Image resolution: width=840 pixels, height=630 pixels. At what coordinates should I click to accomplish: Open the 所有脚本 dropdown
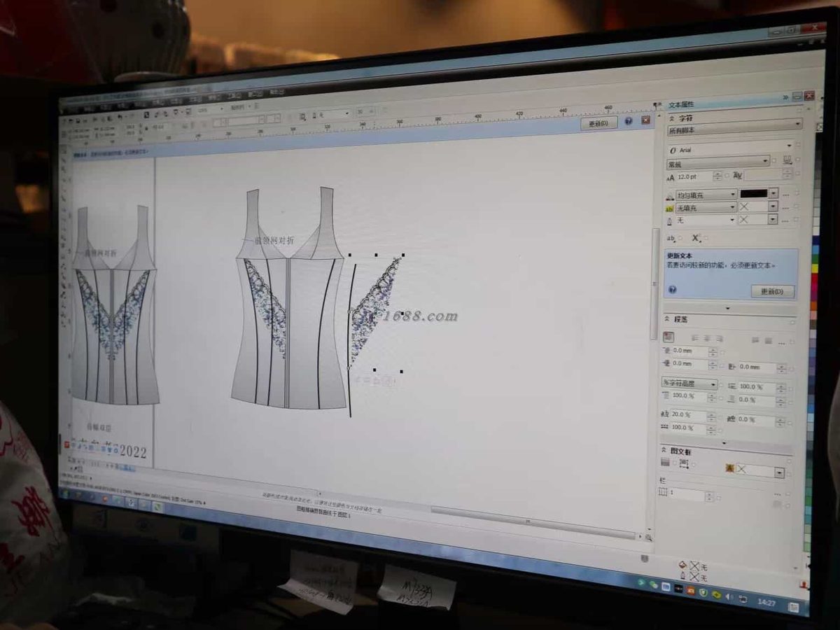734,128
